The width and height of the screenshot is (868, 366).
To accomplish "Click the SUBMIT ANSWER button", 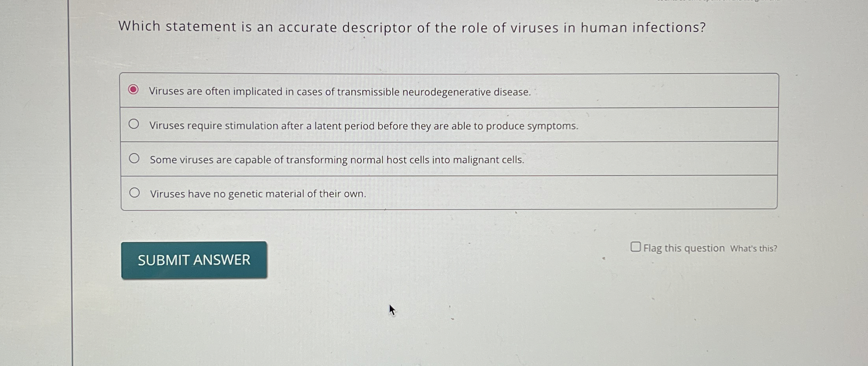I will [x=194, y=259].
